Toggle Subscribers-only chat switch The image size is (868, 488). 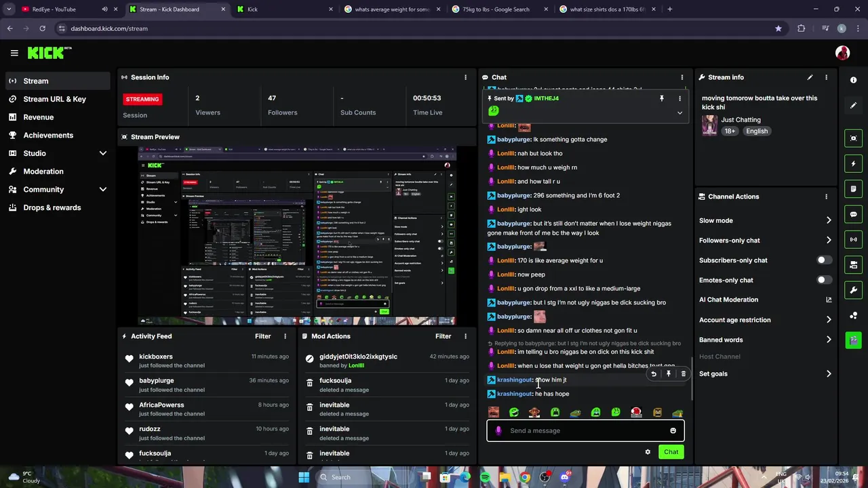click(824, 260)
